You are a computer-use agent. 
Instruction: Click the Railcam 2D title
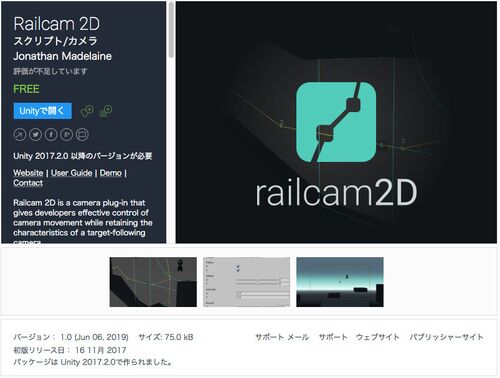(56, 24)
